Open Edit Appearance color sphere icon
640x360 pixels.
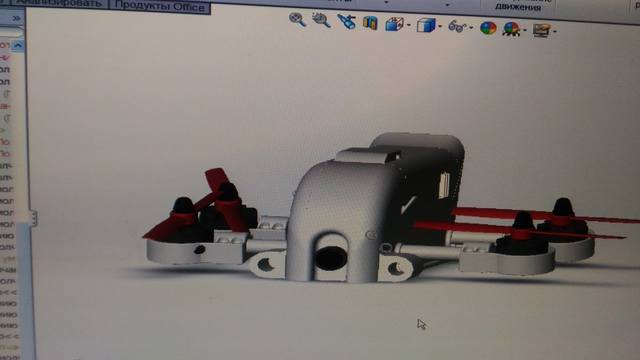point(488,28)
